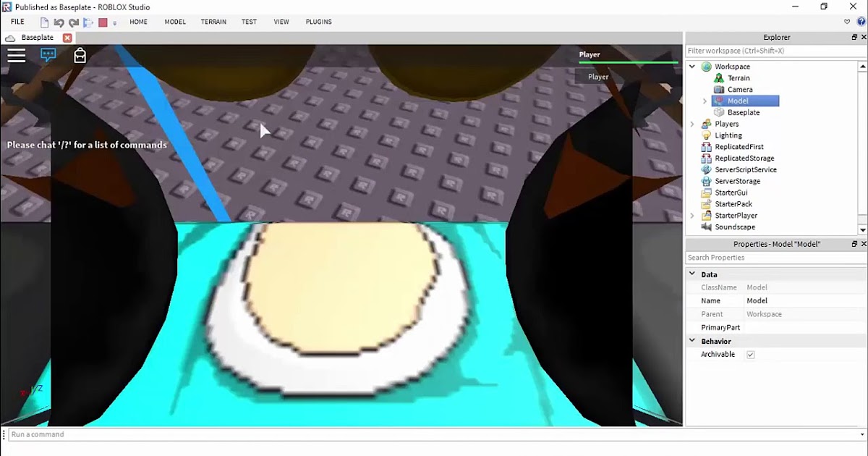868x456 pixels.
Task: Click the Player name header in leaderboard
Action: [590, 54]
